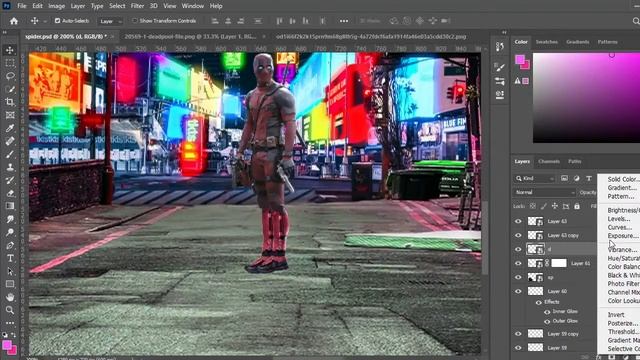Hide Layer 63 copy via eye icon

coord(518,236)
